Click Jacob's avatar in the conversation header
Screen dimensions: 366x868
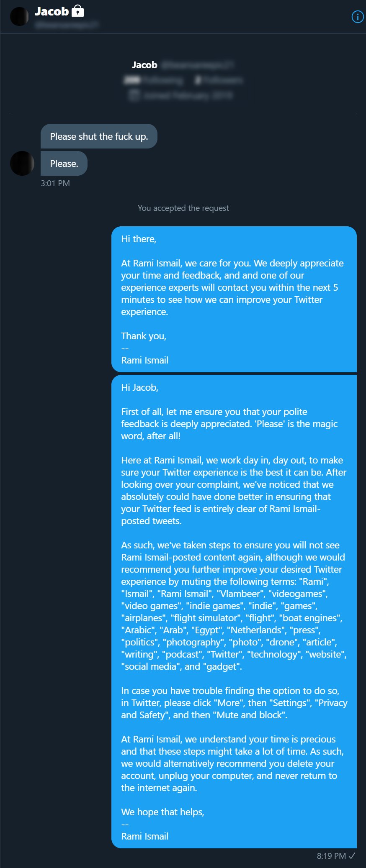[19, 16]
